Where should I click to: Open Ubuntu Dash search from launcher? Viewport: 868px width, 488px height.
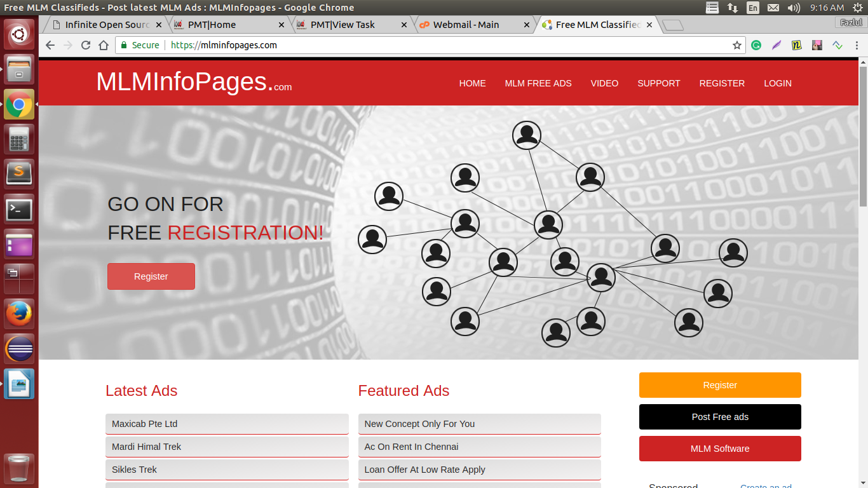[19, 34]
